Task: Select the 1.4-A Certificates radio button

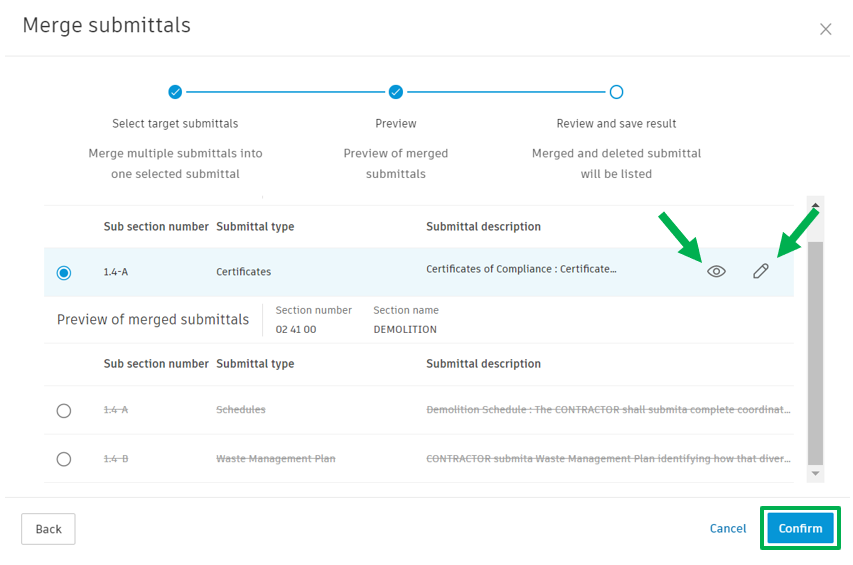Action: 64,272
